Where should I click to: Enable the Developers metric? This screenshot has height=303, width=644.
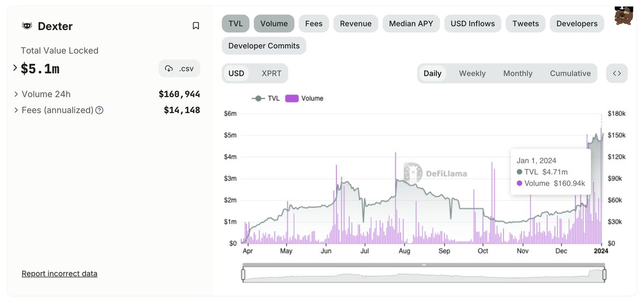tap(577, 24)
